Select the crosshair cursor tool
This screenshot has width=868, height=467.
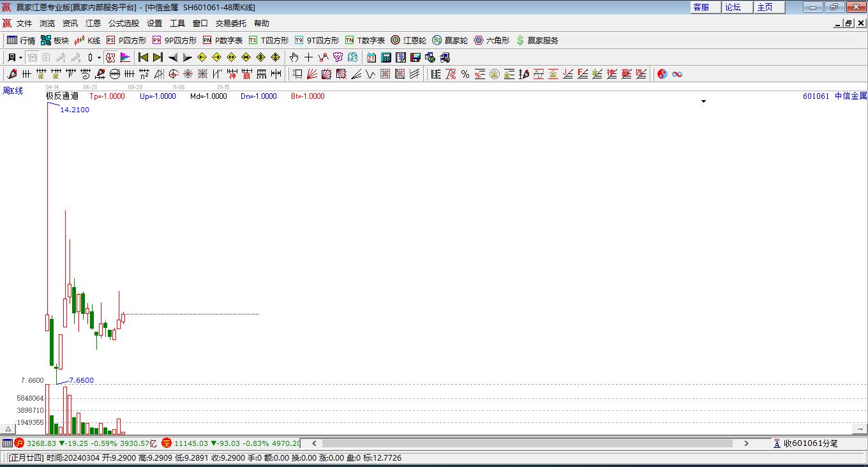309,57
